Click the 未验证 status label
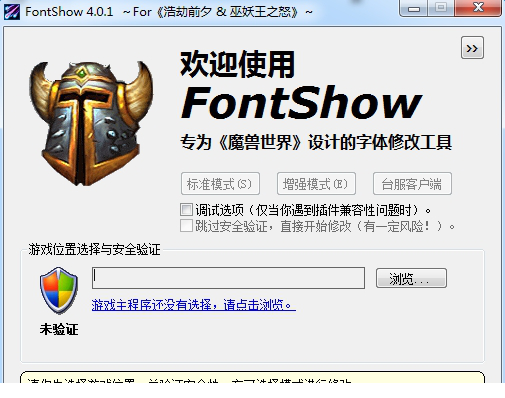 59,329
